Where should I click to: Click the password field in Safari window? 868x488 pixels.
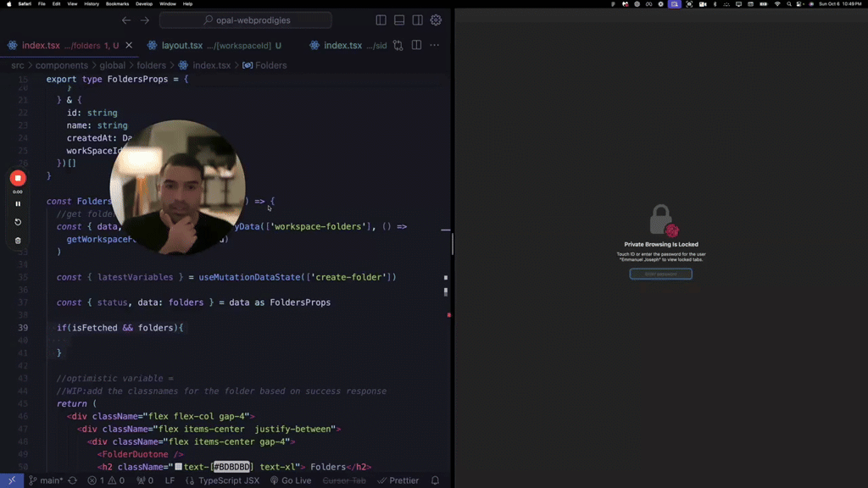[661, 274]
